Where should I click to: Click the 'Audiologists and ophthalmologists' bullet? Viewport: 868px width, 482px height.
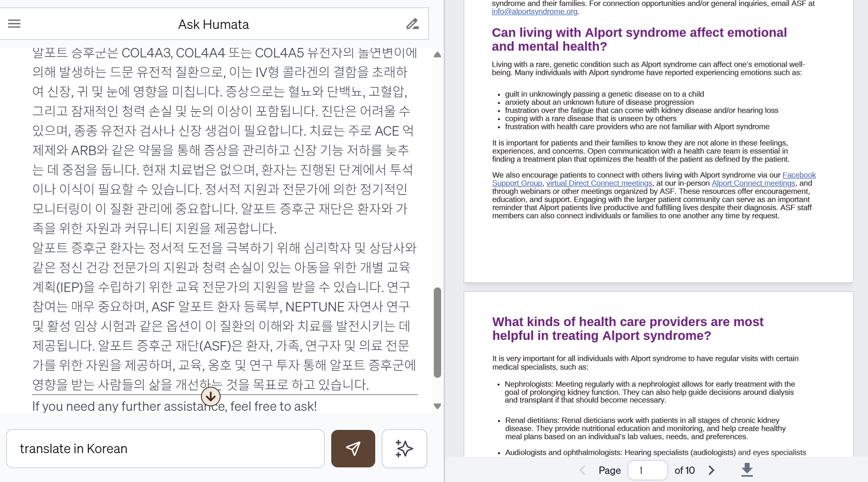pos(655,452)
